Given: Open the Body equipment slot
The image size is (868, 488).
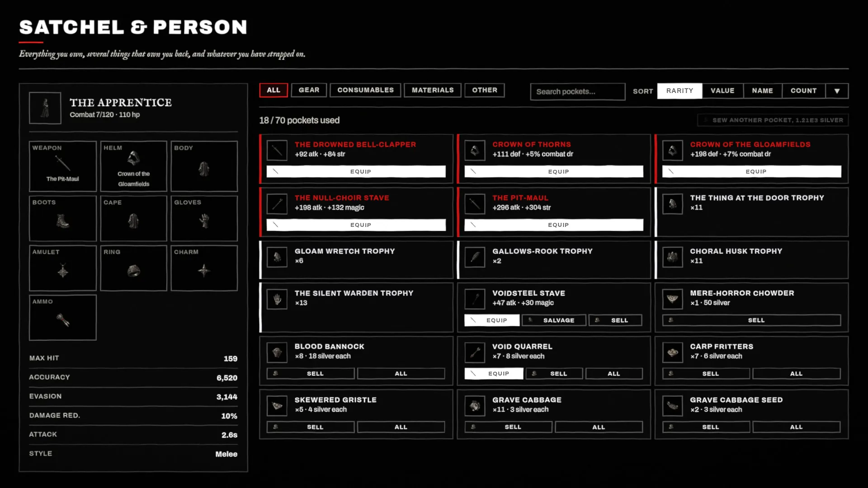Looking at the screenshot, I should pyautogui.click(x=204, y=166).
